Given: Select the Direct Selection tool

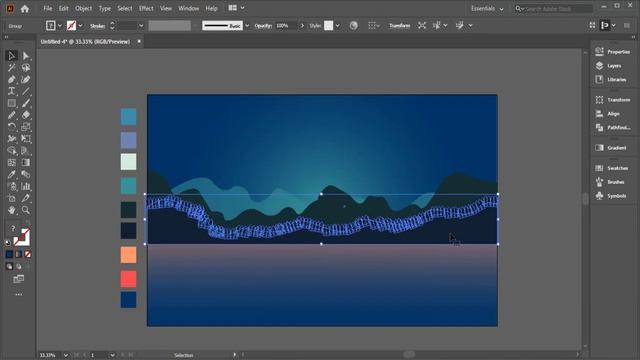Looking at the screenshot, I should 26,56.
